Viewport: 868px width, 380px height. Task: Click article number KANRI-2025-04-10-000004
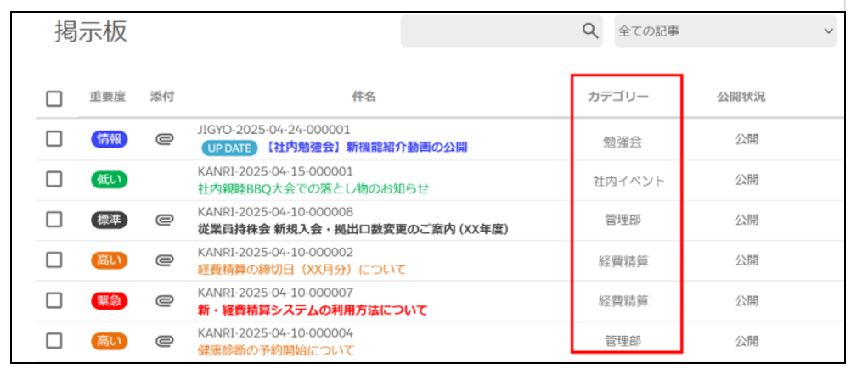pyautogui.click(x=275, y=333)
